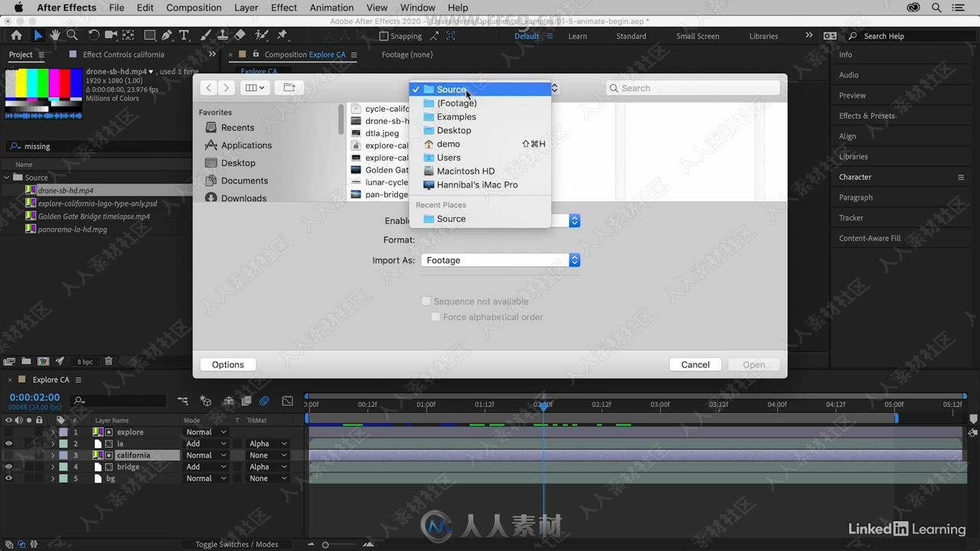This screenshot has width=980, height=551.
Task: Show the explore layer
Action: coord(8,432)
